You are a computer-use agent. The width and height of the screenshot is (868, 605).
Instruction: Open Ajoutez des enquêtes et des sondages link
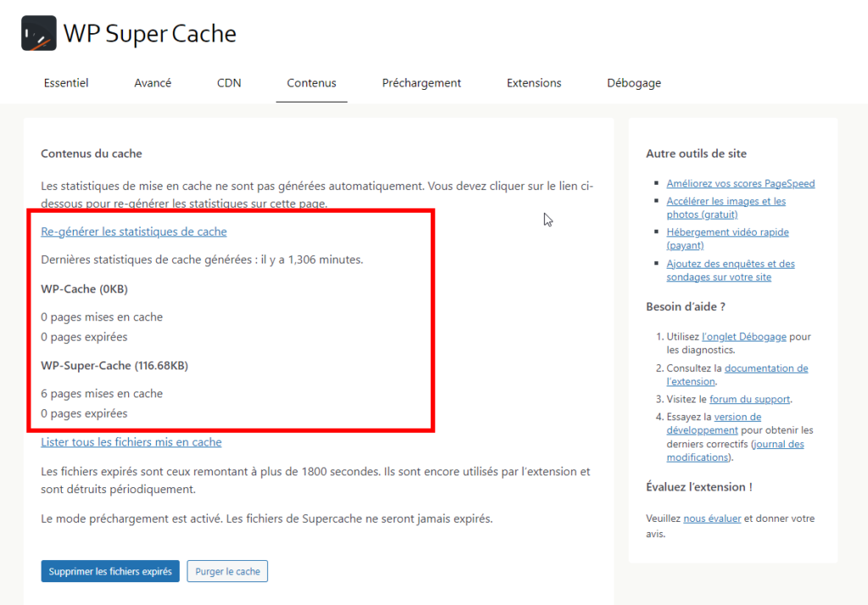click(x=730, y=270)
